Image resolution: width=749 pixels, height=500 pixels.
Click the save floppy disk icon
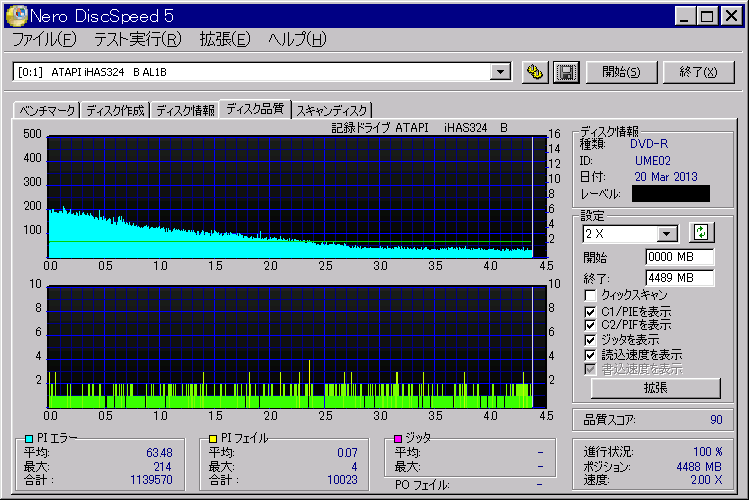click(x=566, y=73)
